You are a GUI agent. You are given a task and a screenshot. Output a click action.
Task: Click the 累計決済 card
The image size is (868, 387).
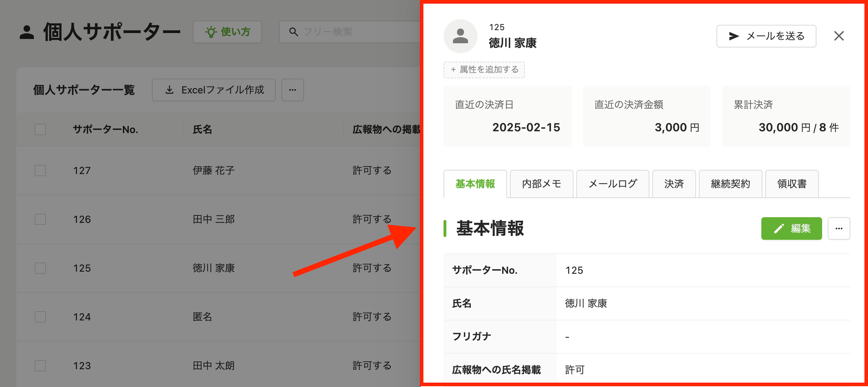[786, 116]
